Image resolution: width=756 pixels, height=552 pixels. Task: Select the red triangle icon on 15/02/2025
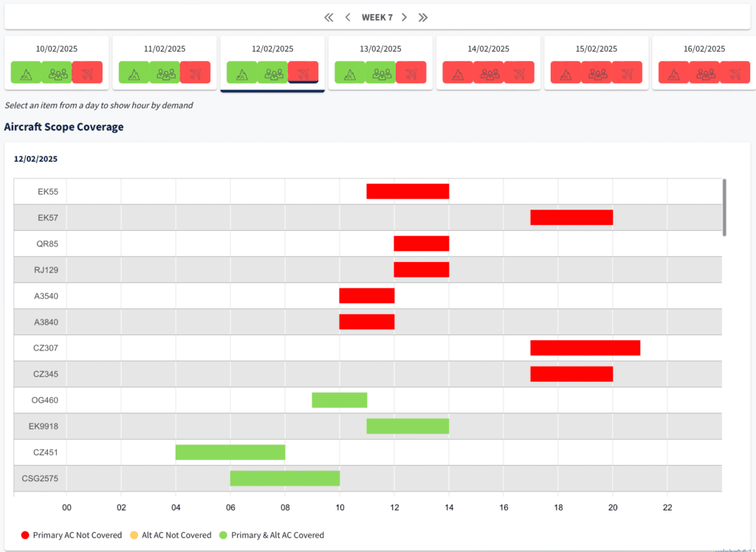pos(566,72)
